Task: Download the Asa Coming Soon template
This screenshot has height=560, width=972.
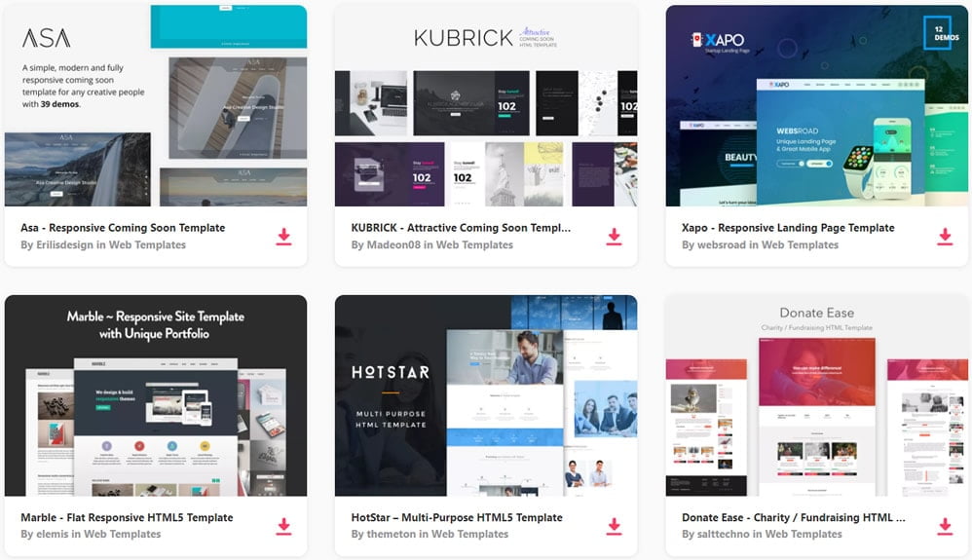Action: pos(283,237)
